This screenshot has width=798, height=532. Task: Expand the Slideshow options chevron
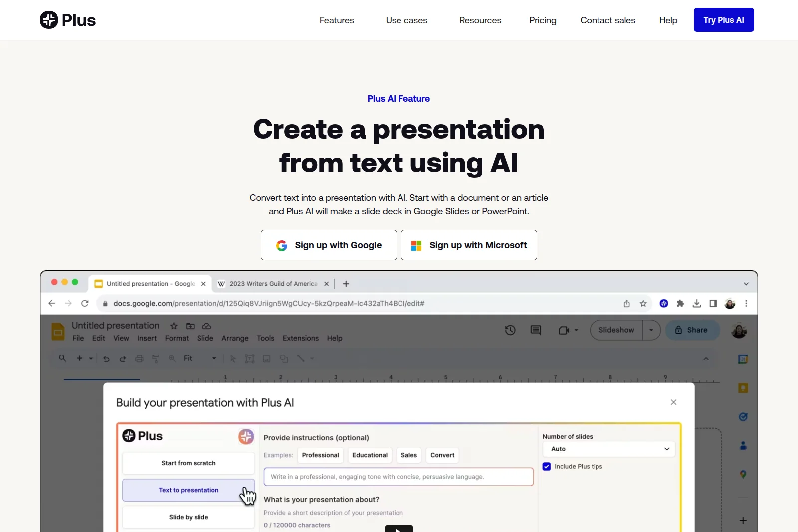pos(651,330)
